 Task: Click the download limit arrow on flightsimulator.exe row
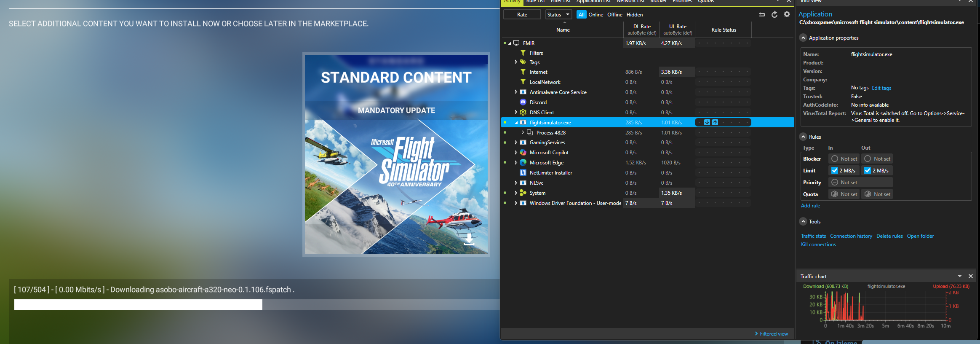(707, 123)
